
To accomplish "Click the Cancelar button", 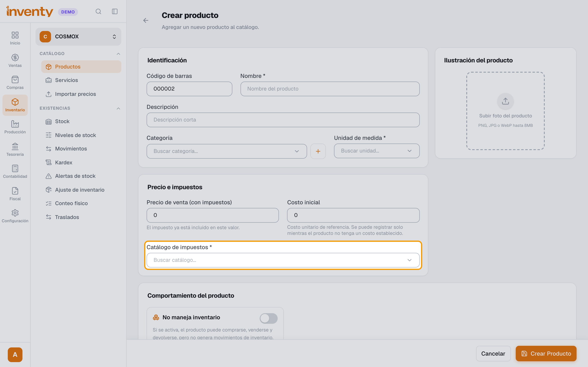I will tap(493, 353).
